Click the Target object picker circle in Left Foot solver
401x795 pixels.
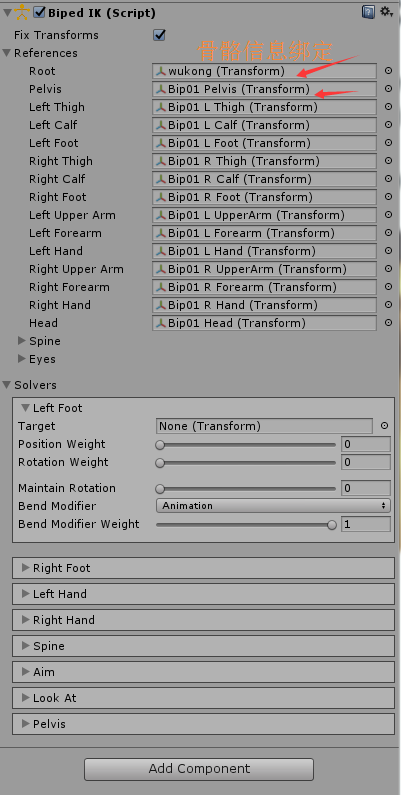click(384, 426)
